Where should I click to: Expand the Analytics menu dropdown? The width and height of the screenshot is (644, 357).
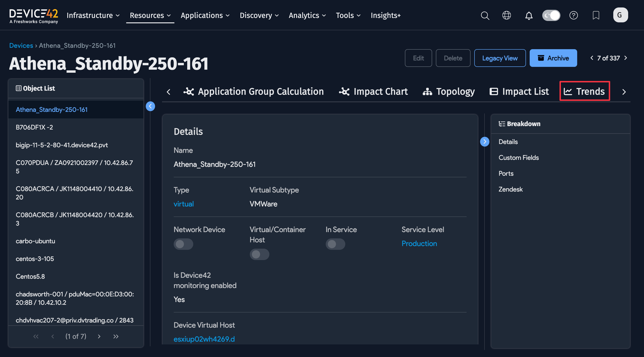point(307,16)
